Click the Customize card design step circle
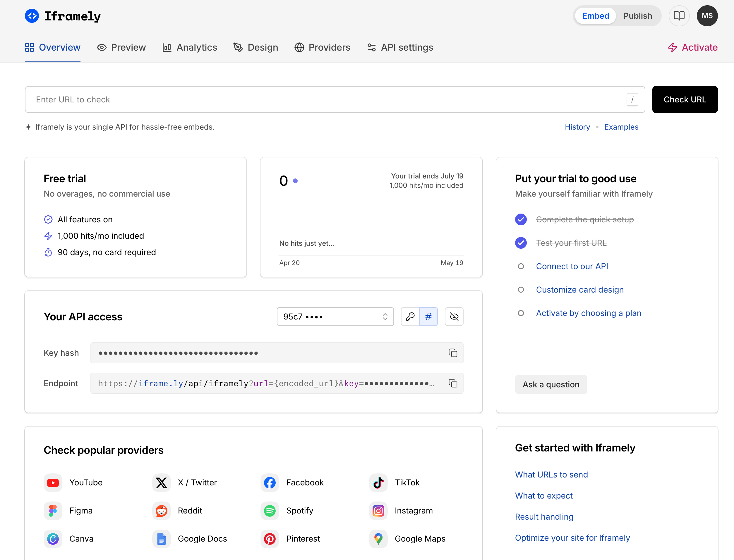This screenshot has width=734, height=560. coord(521,290)
